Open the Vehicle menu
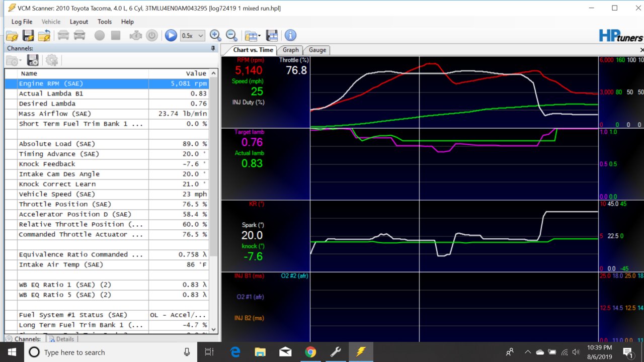 click(x=51, y=22)
